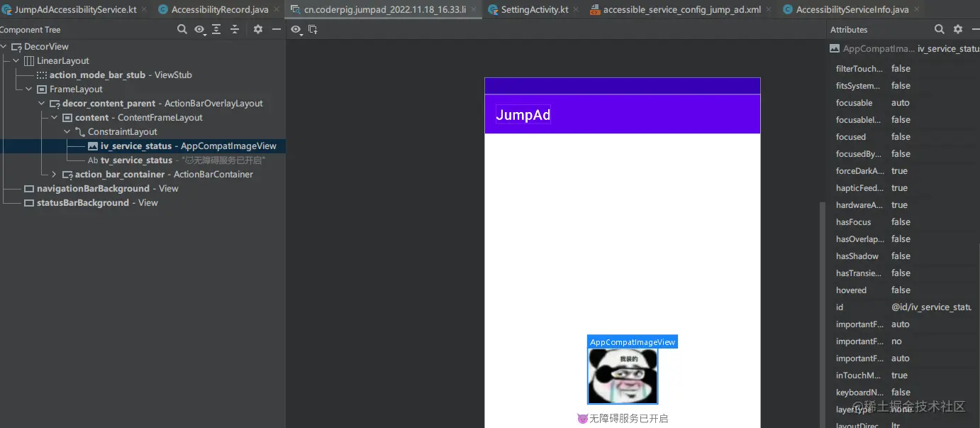Click the hovered attribute row
Image resolution: width=980 pixels, height=428 pixels.
point(903,290)
